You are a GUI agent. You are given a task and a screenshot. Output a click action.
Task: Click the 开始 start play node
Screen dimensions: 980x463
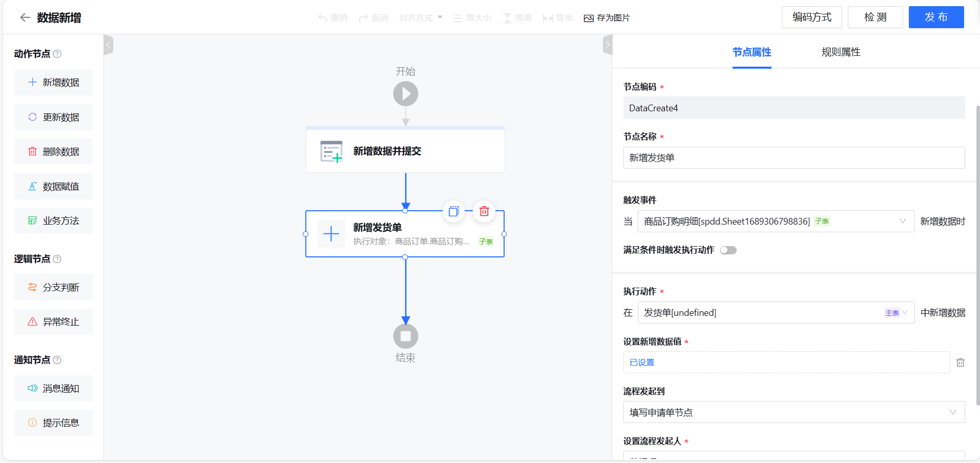(406, 94)
